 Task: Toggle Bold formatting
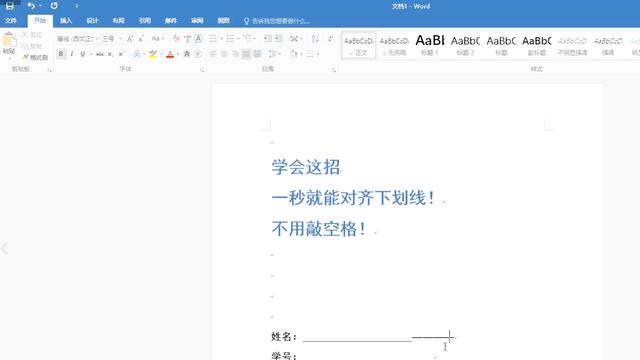click(61, 54)
